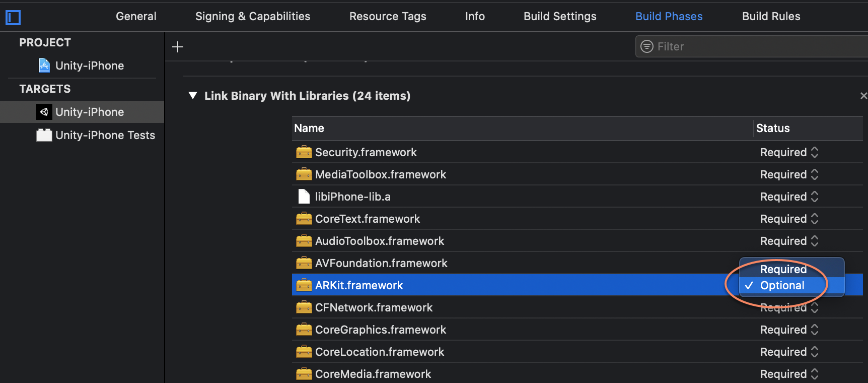The image size is (868, 383).
Task: Open the Info tab
Action: (x=475, y=16)
